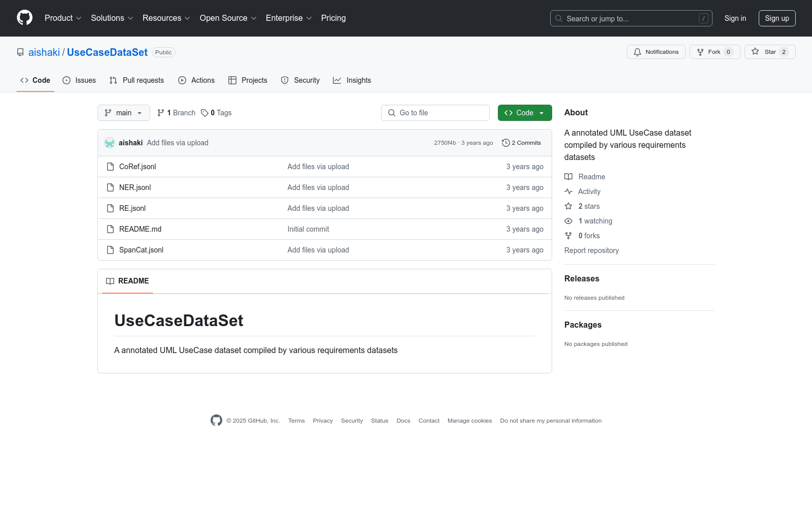Click the bell icon in Notifications
812x508 pixels.
[637, 52]
